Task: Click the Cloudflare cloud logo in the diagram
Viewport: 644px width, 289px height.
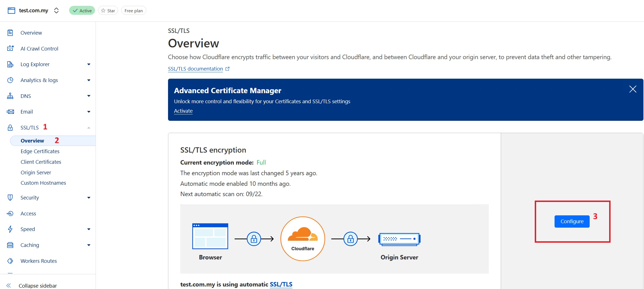Action: [x=303, y=234]
